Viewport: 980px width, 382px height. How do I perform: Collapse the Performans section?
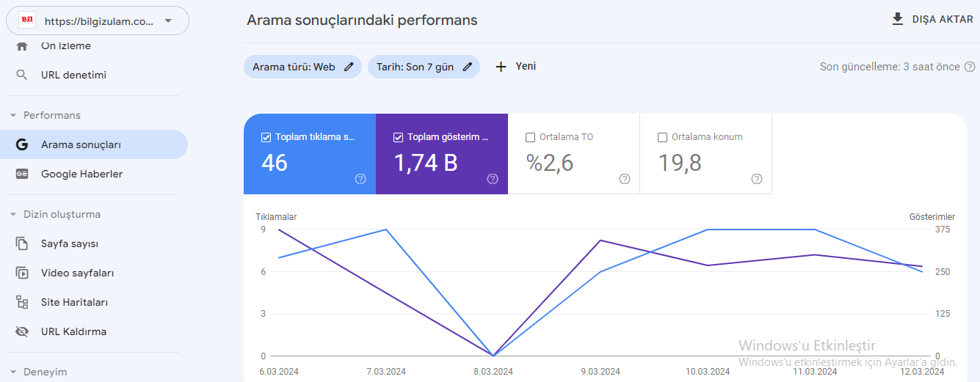point(13,115)
